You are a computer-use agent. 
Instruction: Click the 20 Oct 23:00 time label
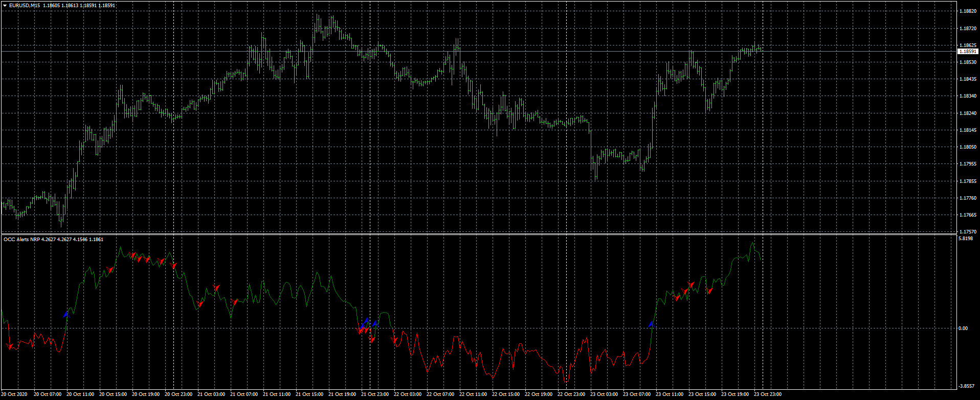point(179,394)
